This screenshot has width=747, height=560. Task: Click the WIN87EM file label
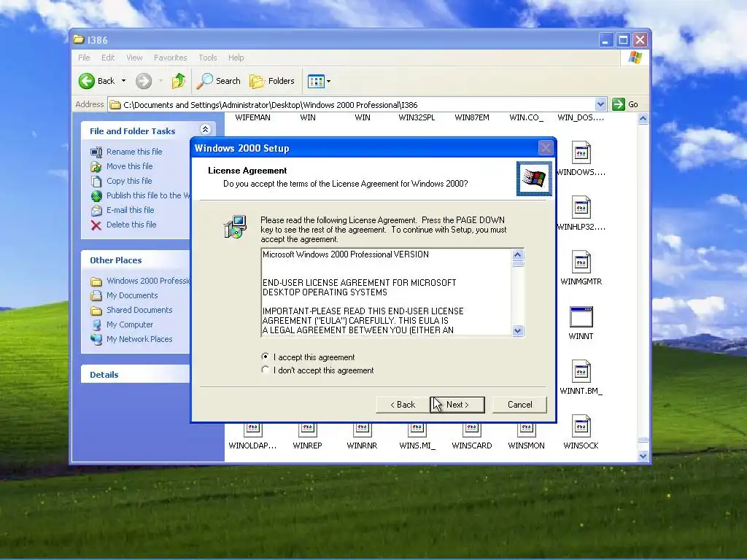point(472,117)
